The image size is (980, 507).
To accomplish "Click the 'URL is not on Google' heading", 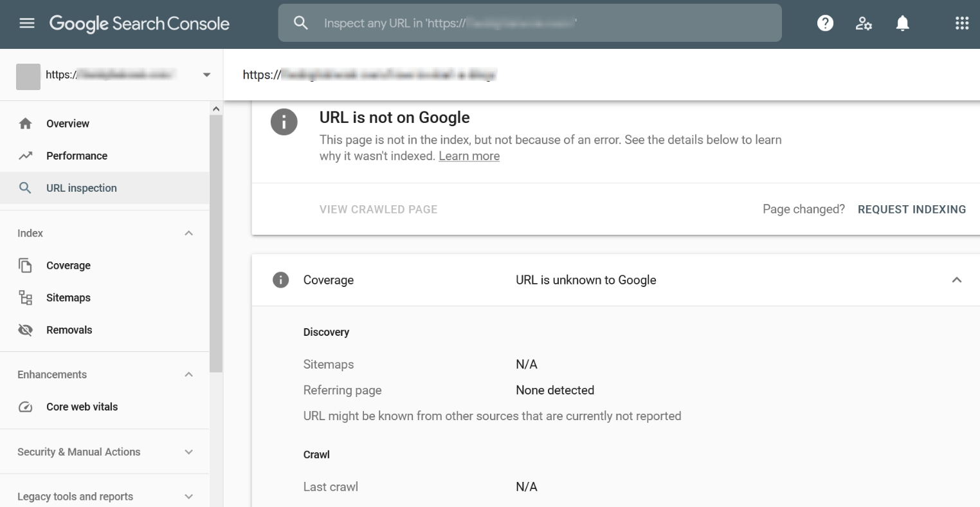I will point(395,117).
